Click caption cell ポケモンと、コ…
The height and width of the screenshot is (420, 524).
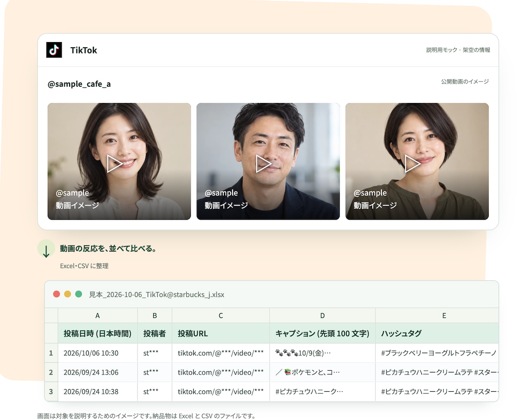(x=323, y=372)
